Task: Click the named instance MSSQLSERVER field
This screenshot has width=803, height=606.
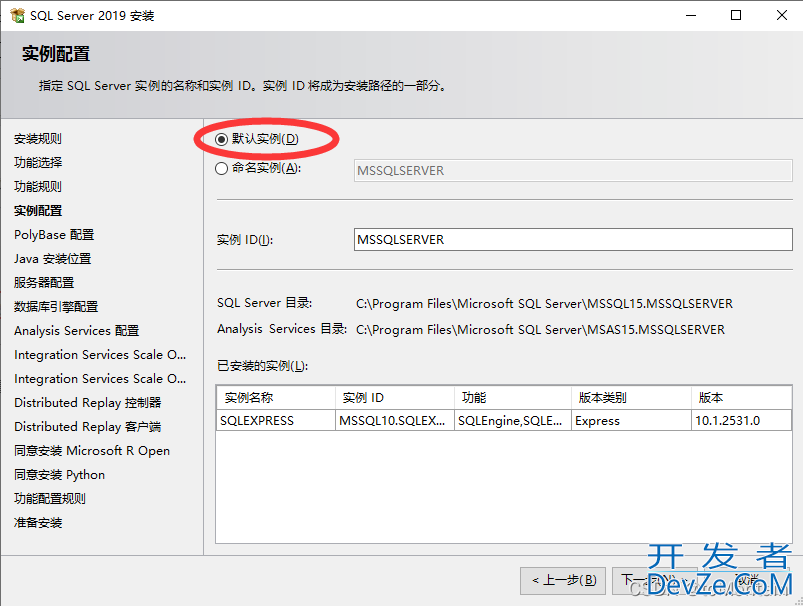Action: [x=573, y=171]
